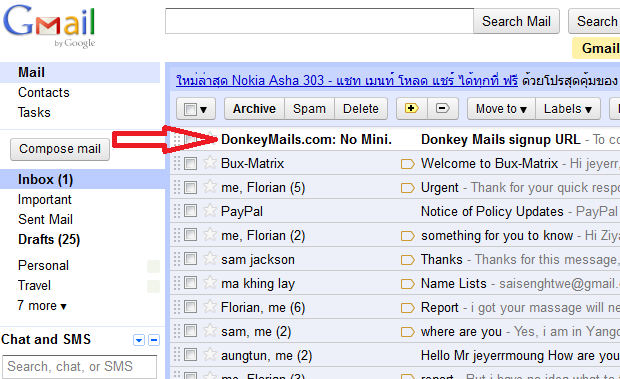Viewport: 620px width, 379px height.
Task: Star the aungtun, me (2) email
Action: [x=210, y=355]
